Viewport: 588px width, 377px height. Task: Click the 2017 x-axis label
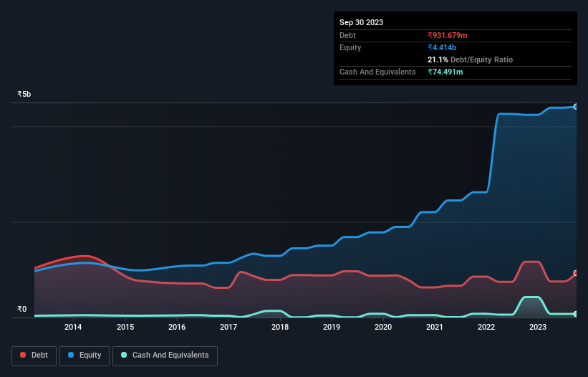point(228,327)
